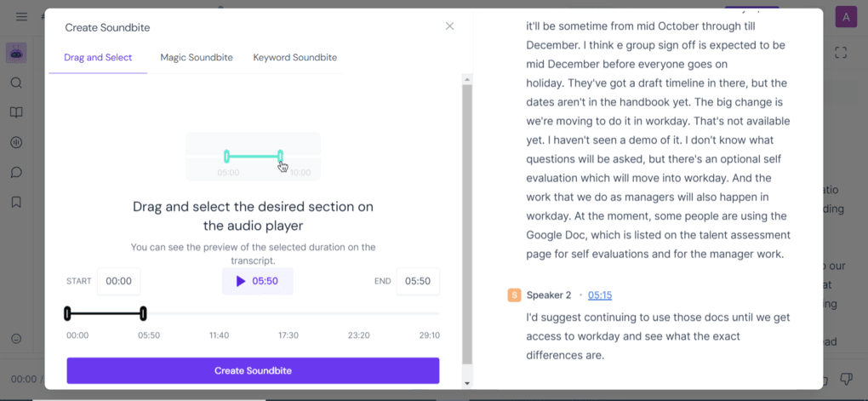
Task: Click the Create Soundbite button
Action: point(253,370)
